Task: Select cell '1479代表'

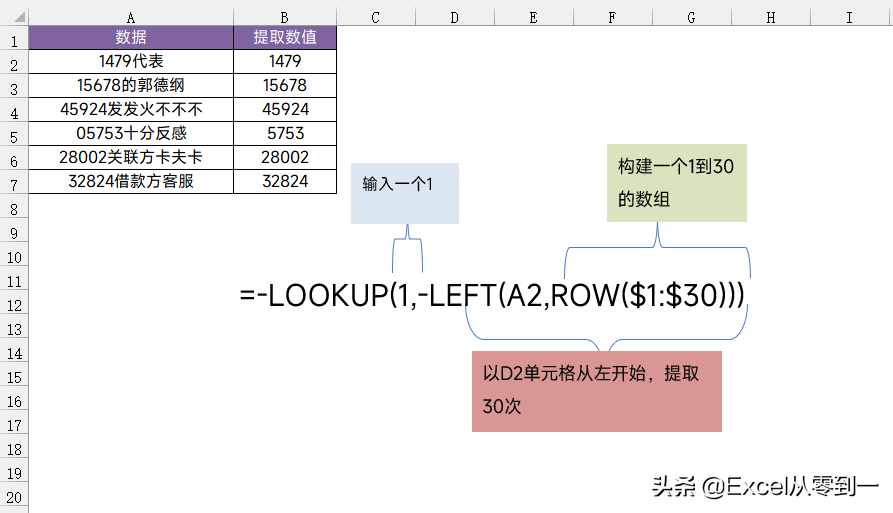Action: coord(131,61)
